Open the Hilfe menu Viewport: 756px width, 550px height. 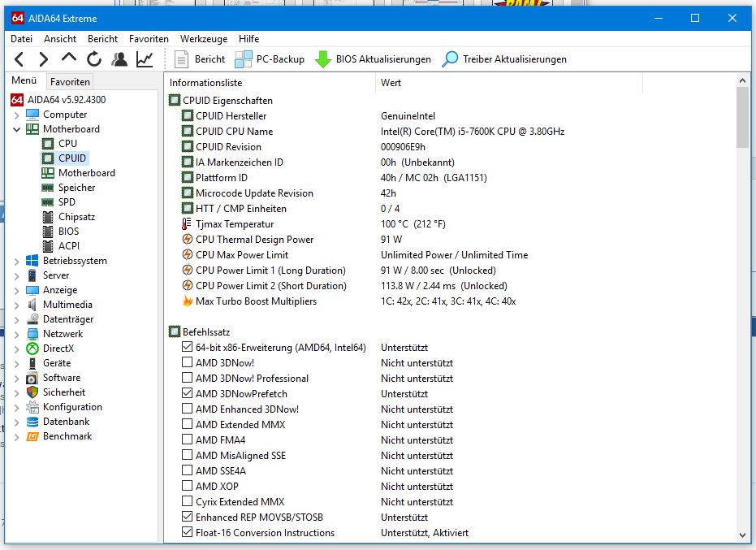coord(248,39)
